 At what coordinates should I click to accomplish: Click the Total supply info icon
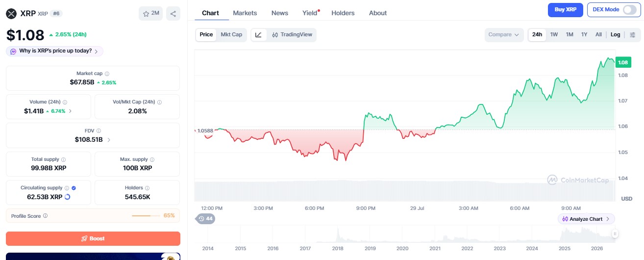click(x=63, y=159)
